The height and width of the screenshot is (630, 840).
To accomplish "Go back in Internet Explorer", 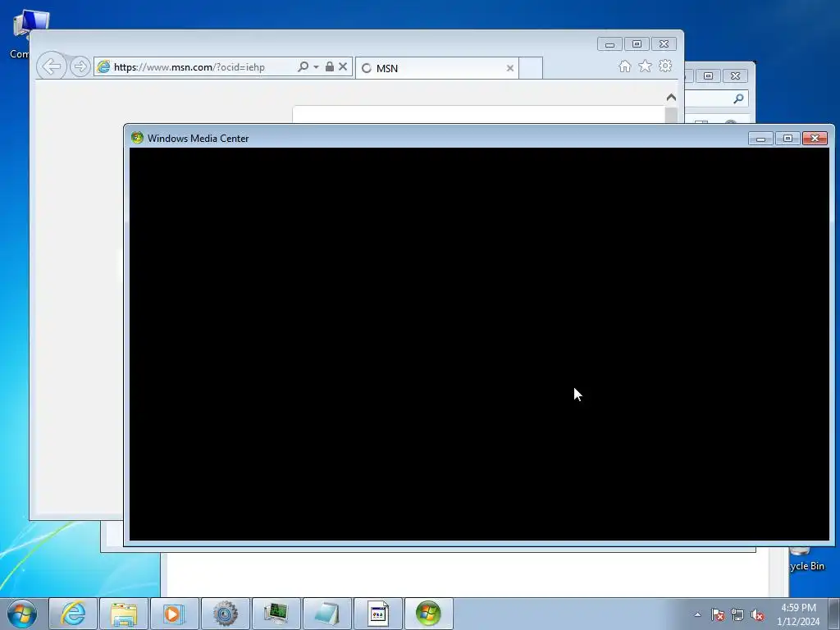I will click(52, 66).
